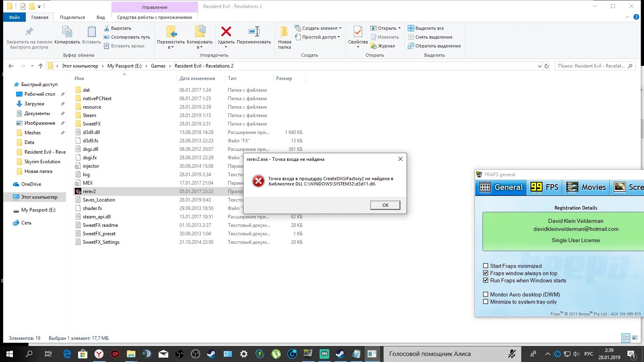Click Вставить ярлык in ribbon

pos(124,46)
